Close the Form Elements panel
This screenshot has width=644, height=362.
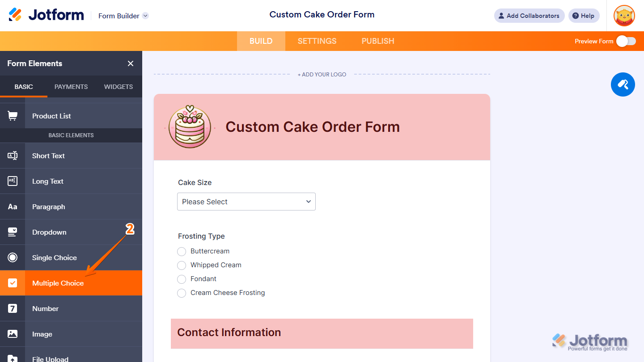131,63
